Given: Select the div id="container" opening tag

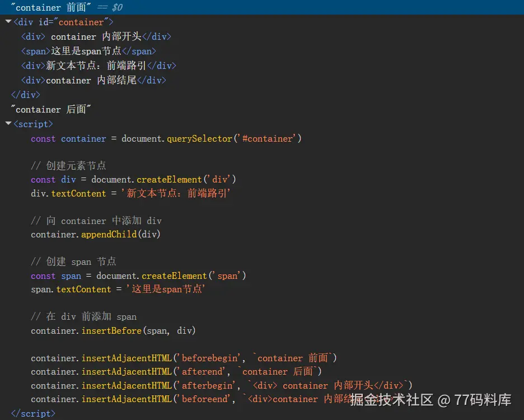Looking at the screenshot, I should 63,22.
